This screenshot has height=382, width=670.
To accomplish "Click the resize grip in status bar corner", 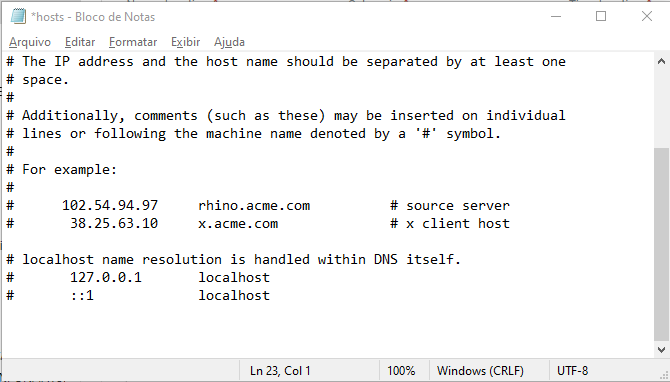I will pos(664,375).
